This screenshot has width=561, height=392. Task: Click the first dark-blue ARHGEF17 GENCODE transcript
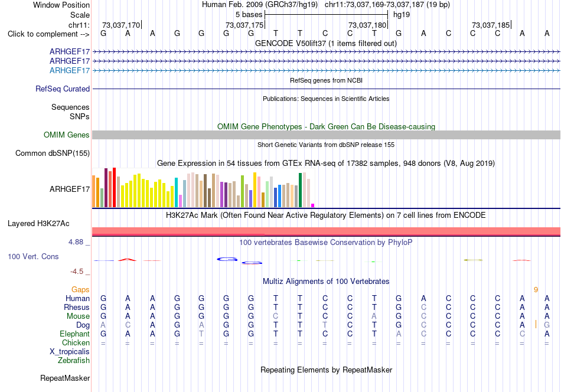[x=326, y=52]
